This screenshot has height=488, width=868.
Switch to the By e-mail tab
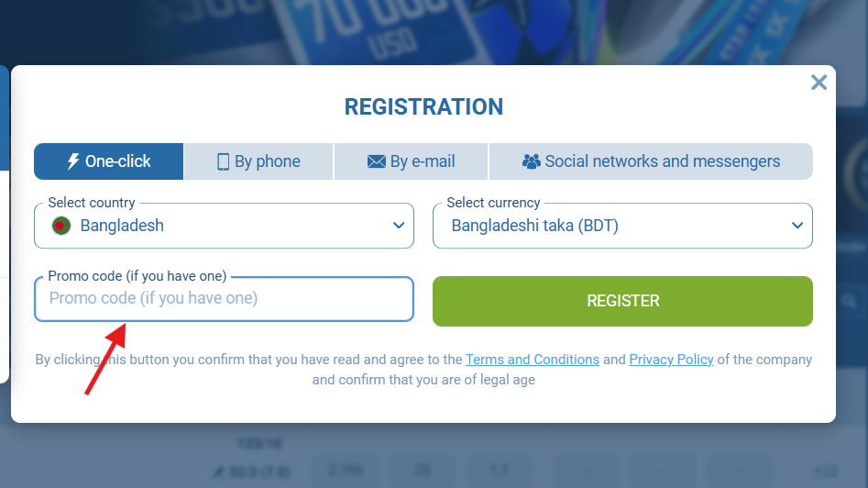412,161
